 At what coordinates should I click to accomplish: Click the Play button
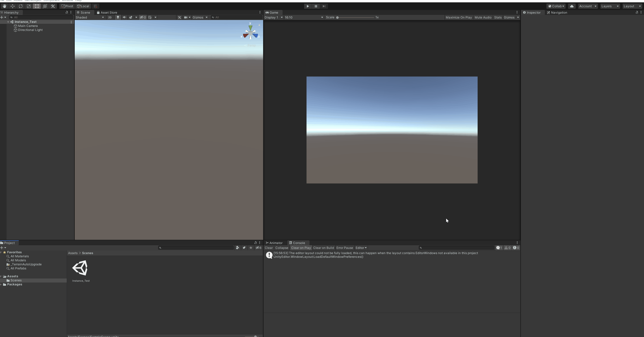[x=308, y=6]
